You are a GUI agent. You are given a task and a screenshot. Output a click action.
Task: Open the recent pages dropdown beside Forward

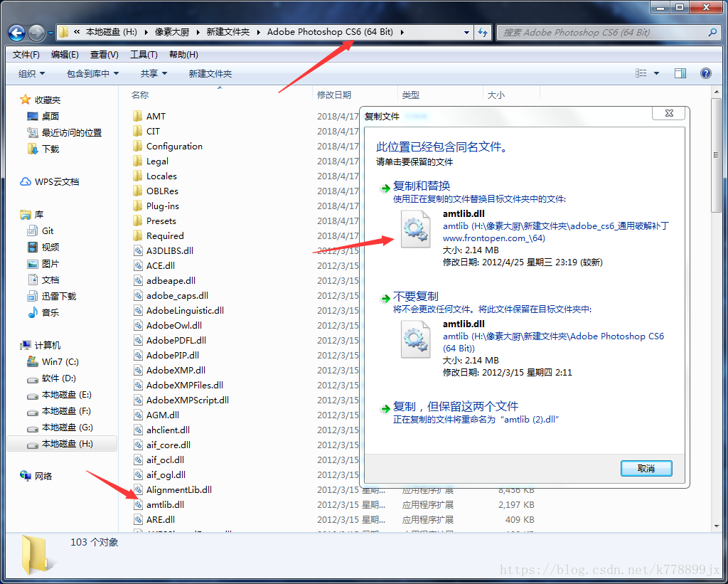coord(50,33)
